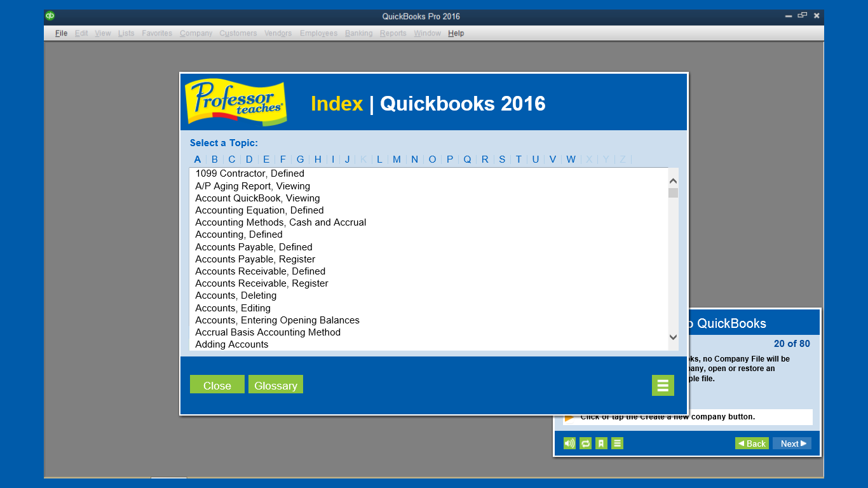The image size is (868, 488).
Task: Jump to index letter R
Action: [x=485, y=159]
